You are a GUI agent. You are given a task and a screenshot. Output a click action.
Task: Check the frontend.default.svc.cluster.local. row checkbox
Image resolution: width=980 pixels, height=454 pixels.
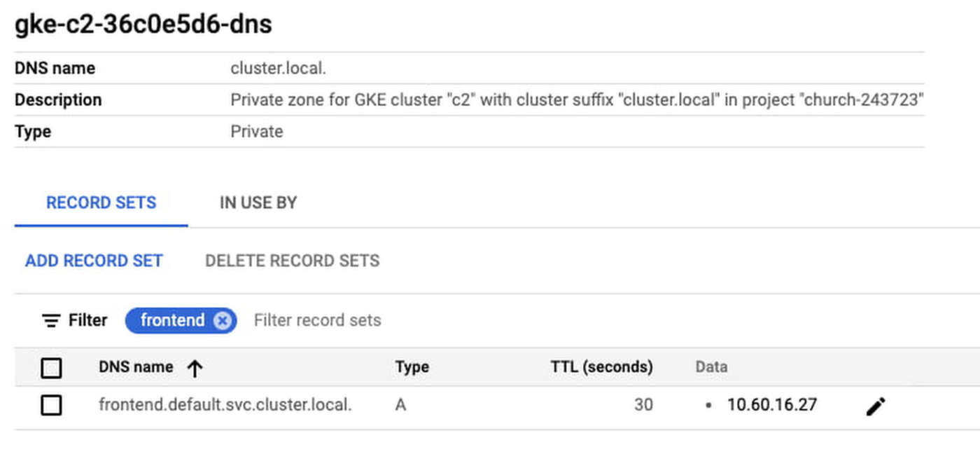point(51,405)
